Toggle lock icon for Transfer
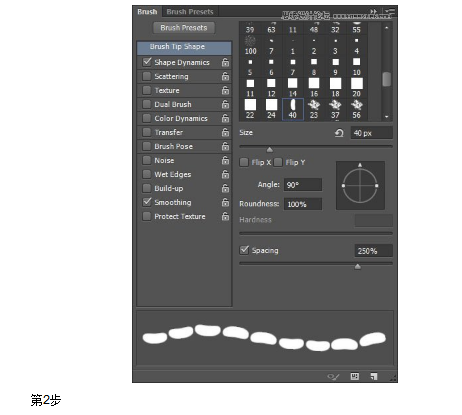The image size is (462, 415). tap(225, 132)
